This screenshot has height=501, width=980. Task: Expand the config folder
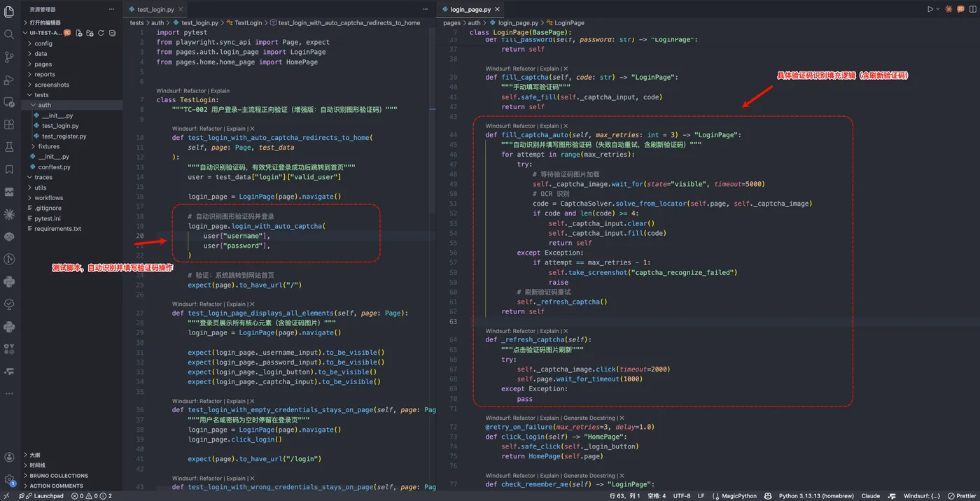click(x=71, y=43)
